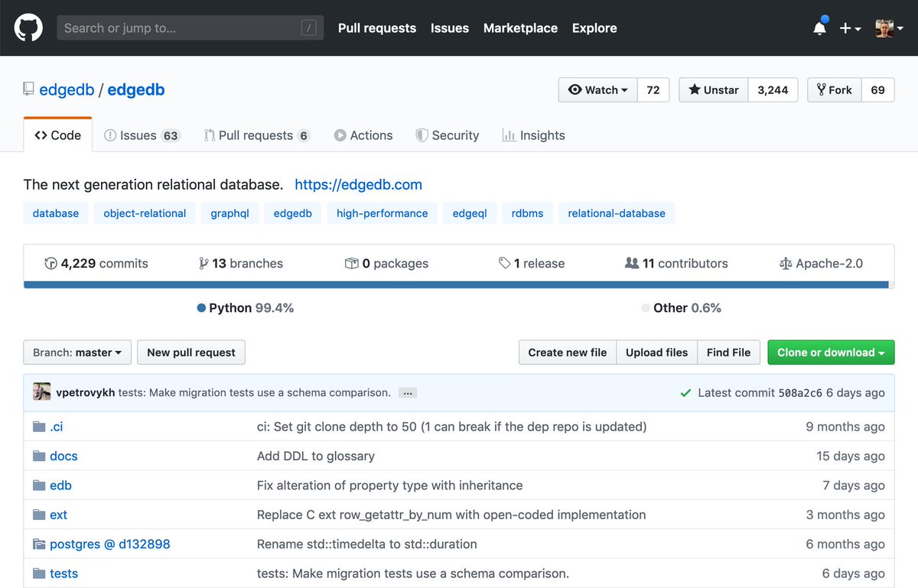918x588 pixels.
Task: Go to Pull requests in top navigation
Action: [377, 28]
